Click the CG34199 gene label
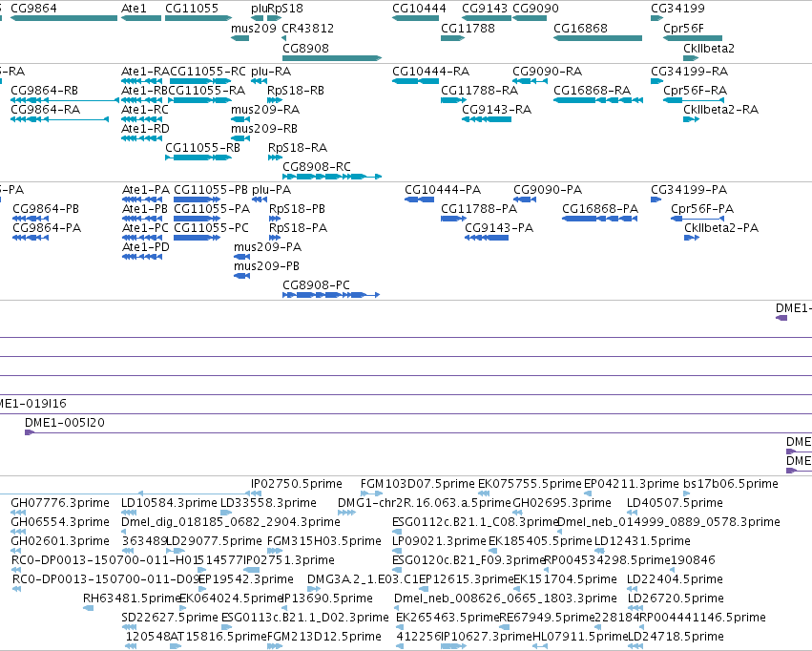The height and width of the screenshot is (651, 812). [677, 9]
